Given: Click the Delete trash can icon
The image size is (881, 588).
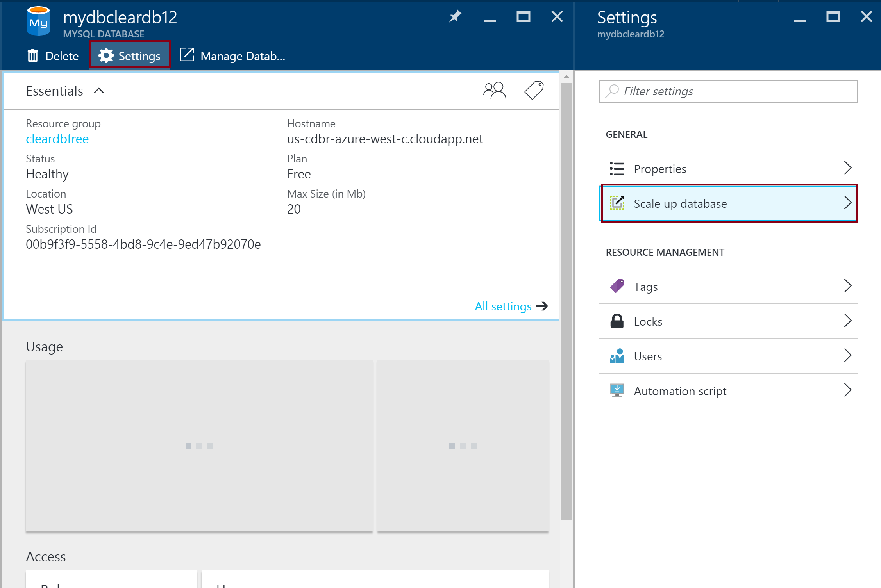Looking at the screenshot, I should click(33, 56).
